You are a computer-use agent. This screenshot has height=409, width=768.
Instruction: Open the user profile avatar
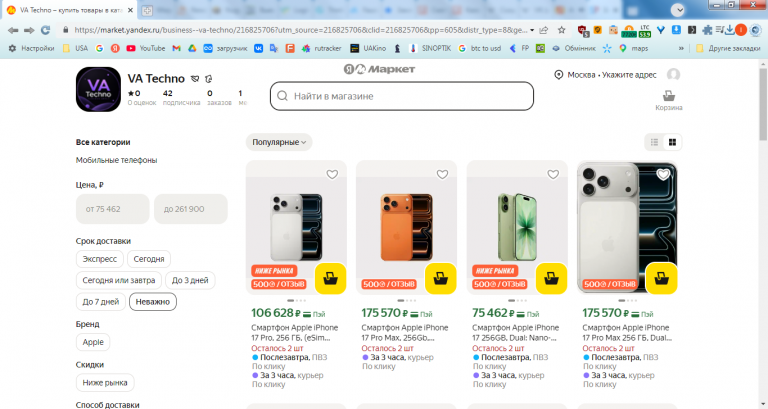[673, 74]
